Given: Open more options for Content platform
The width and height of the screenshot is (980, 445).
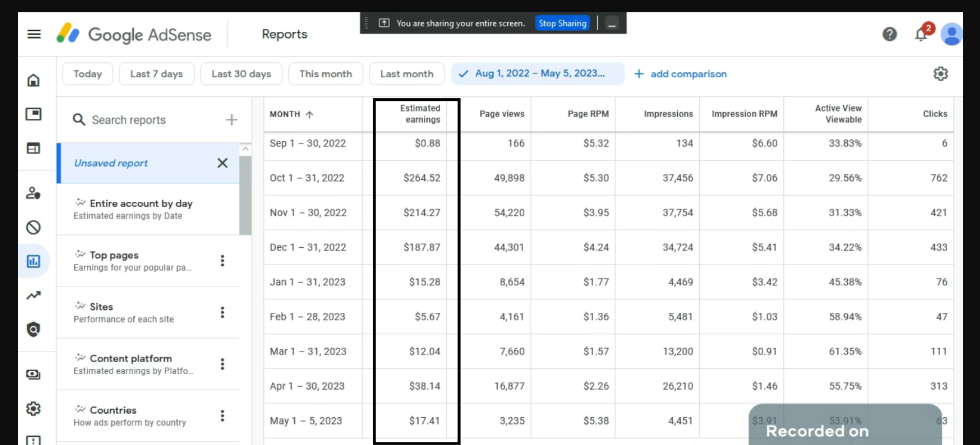Looking at the screenshot, I should 222,364.
